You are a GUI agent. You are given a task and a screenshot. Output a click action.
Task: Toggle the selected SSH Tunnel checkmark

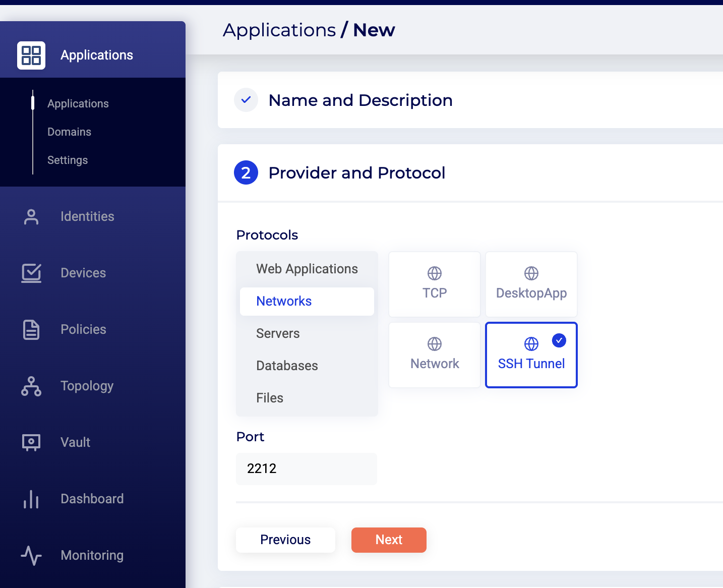click(x=559, y=341)
